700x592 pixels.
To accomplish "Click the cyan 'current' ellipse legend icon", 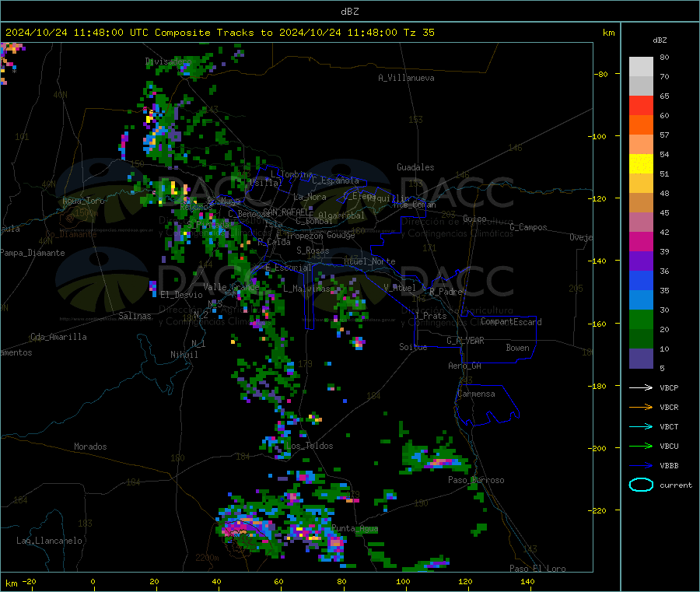I will (641, 485).
